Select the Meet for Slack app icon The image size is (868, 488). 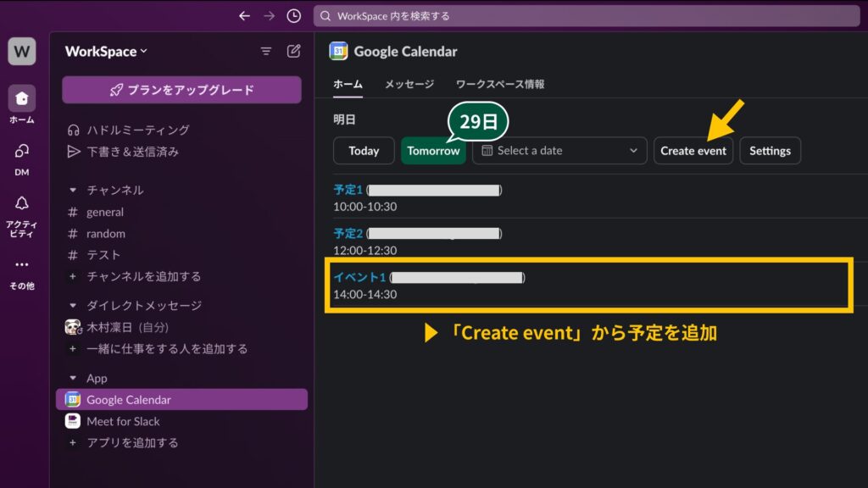pos(73,421)
